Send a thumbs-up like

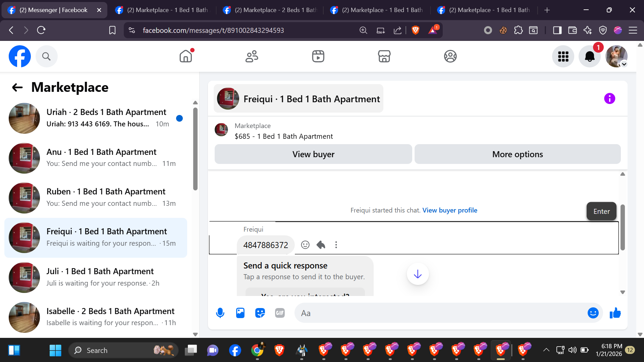[x=615, y=313]
